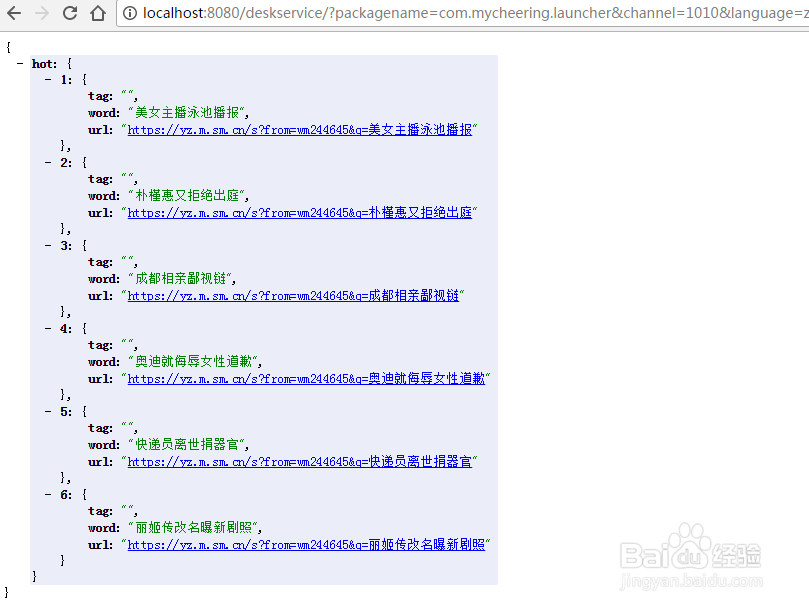Click the site info icon in address bar
This screenshot has height=609, width=809.
click(x=130, y=13)
